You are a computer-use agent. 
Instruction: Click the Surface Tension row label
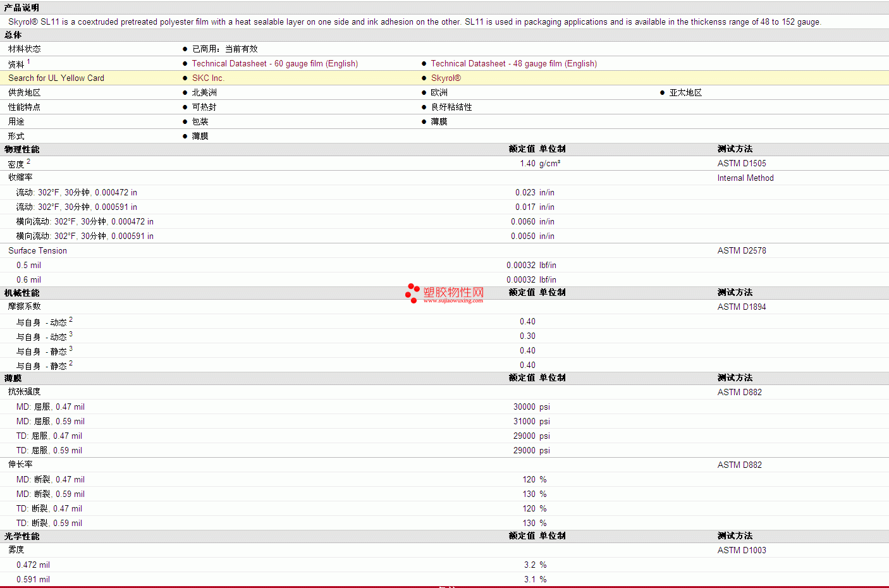point(37,250)
